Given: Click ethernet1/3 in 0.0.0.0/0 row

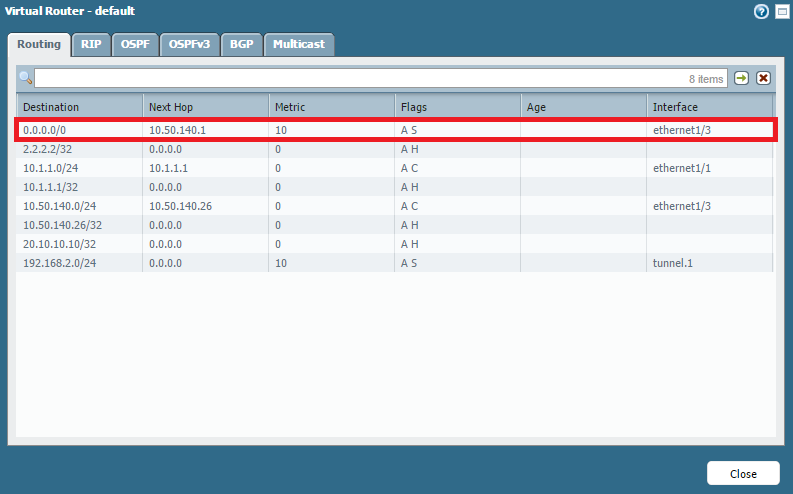Looking at the screenshot, I should tap(682, 130).
